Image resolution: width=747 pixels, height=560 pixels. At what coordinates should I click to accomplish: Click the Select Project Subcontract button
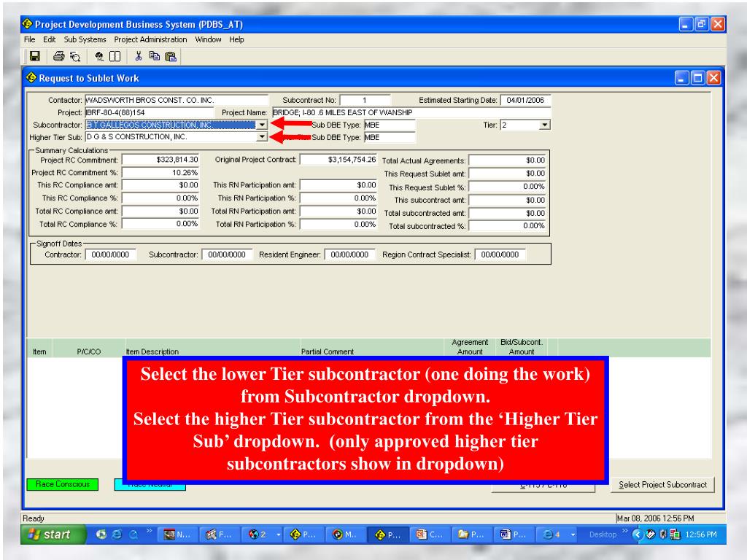click(x=662, y=485)
